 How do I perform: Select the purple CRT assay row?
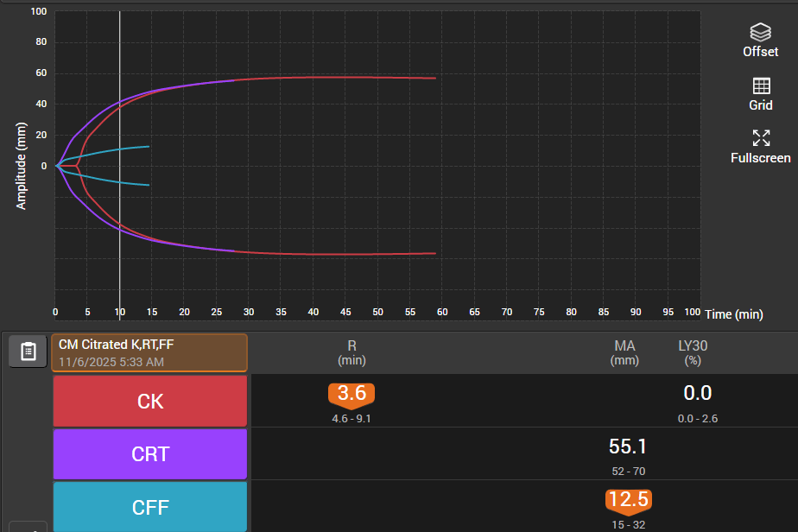[150, 454]
